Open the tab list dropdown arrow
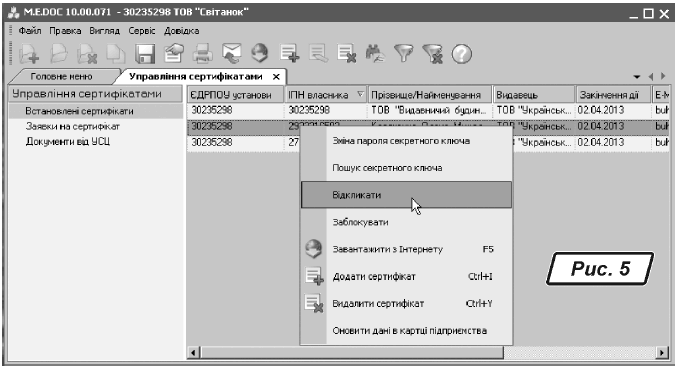This screenshot has height=370, width=677. pos(637,77)
